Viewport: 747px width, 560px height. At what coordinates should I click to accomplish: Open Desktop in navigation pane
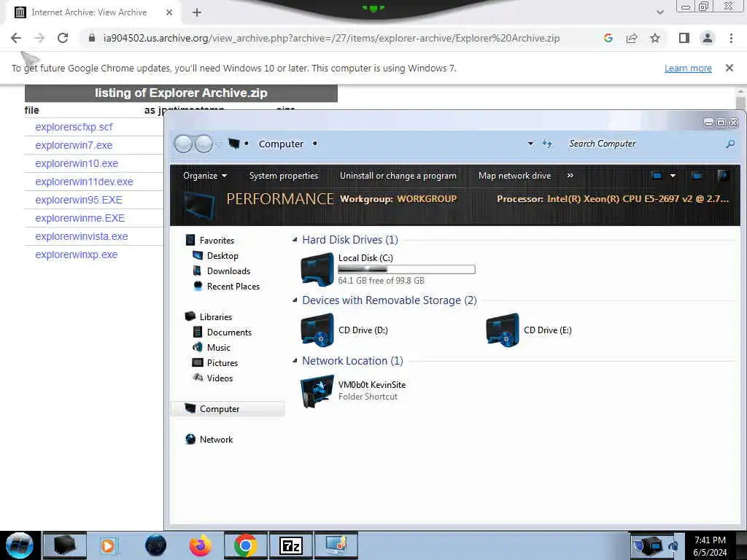[x=222, y=256]
